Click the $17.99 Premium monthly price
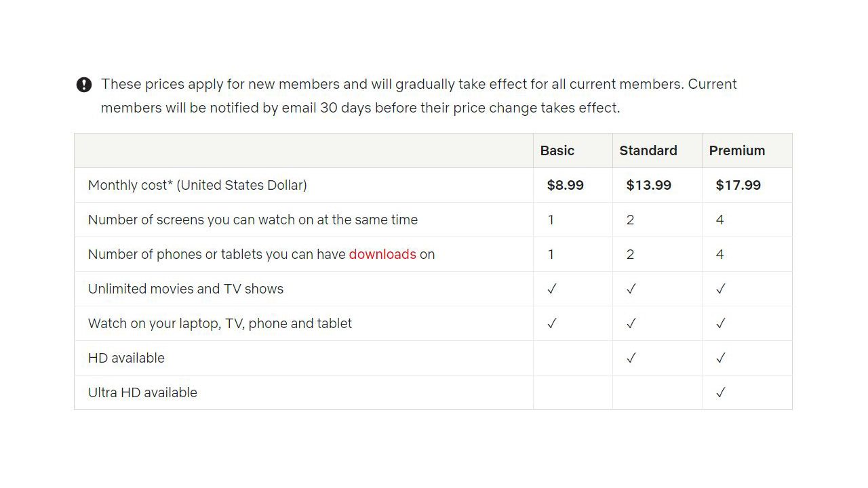 [738, 185]
